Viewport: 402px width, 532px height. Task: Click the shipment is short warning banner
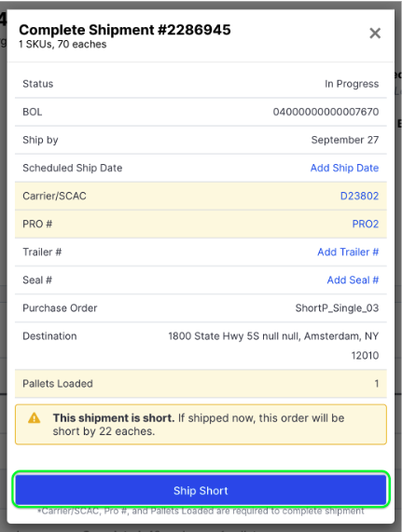pyautogui.click(x=201, y=425)
